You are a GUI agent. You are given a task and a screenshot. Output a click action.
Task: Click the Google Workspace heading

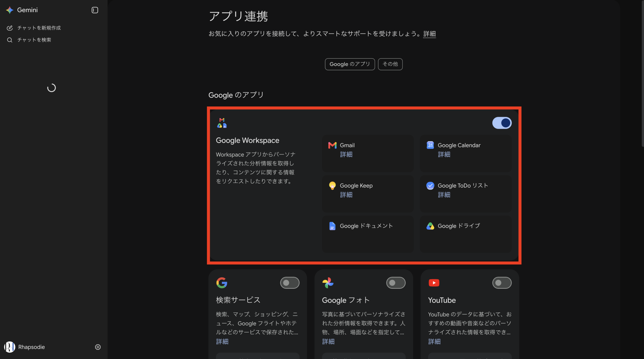coord(248,140)
